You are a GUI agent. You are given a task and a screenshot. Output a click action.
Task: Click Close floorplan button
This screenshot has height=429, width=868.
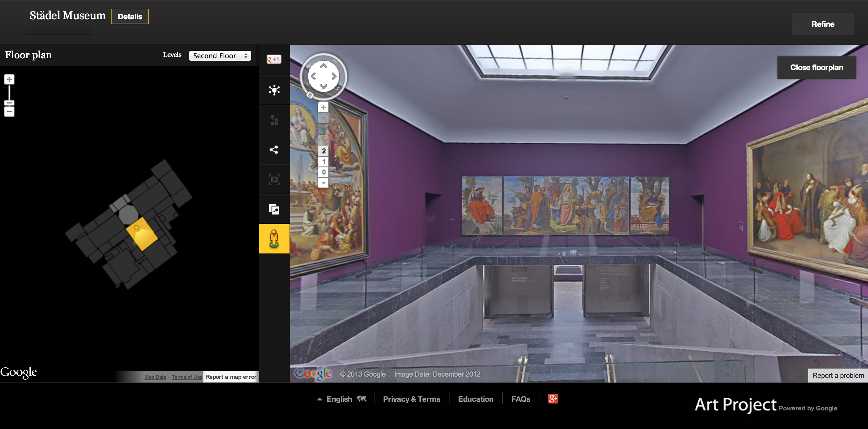pyautogui.click(x=817, y=67)
